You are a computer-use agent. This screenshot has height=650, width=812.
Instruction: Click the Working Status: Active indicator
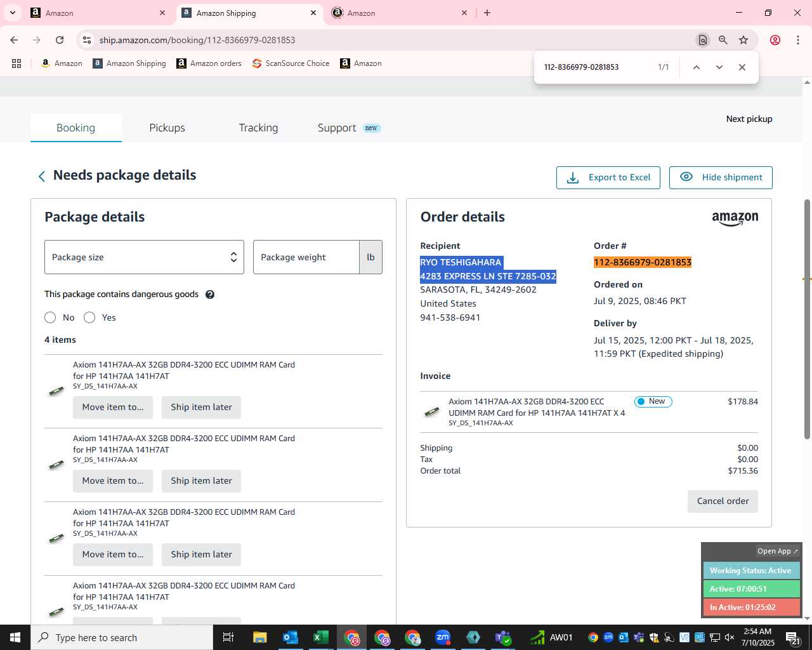click(751, 571)
